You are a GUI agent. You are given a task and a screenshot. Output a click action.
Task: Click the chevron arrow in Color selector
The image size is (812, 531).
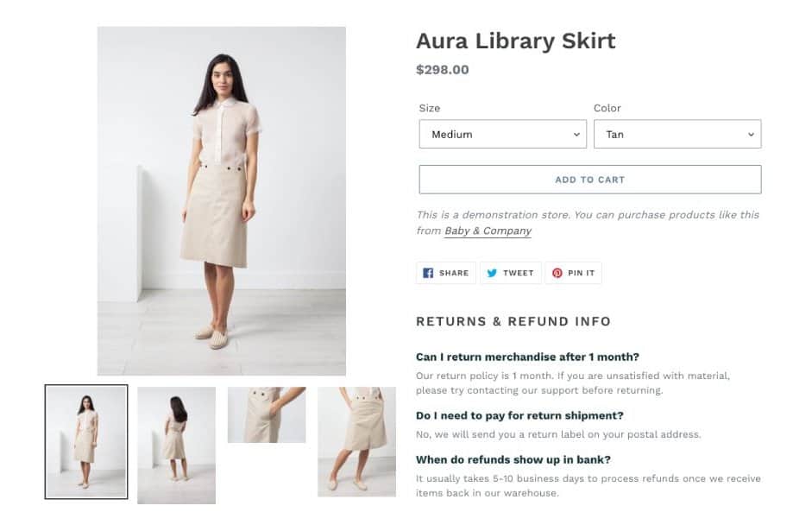(x=751, y=135)
